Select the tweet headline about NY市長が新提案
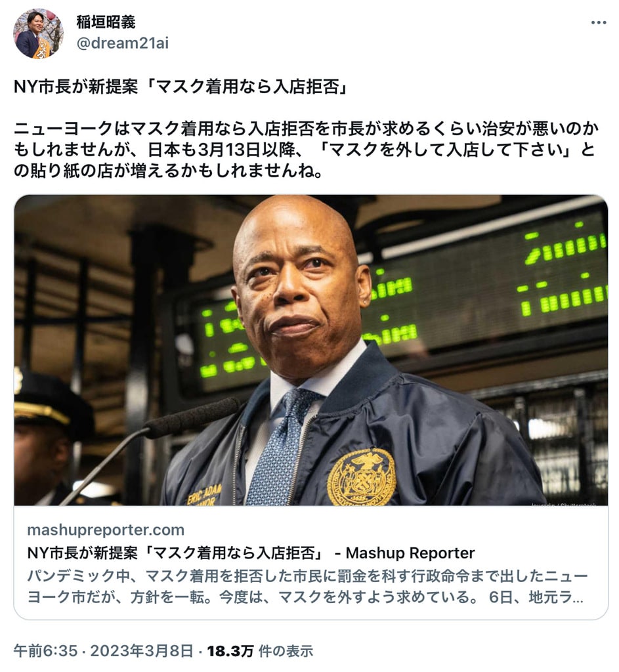The width and height of the screenshot is (619, 672). (181, 87)
